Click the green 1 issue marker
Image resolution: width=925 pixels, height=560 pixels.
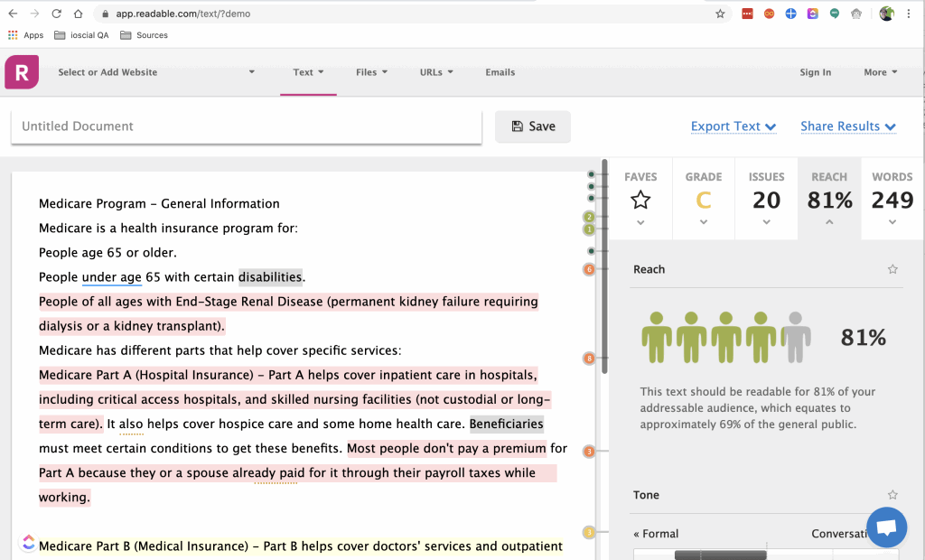pyautogui.click(x=589, y=229)
